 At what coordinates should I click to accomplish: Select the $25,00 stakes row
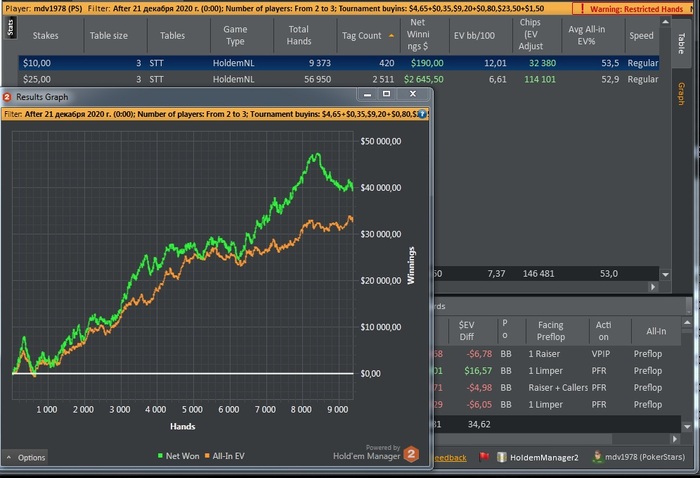point(338,79)
